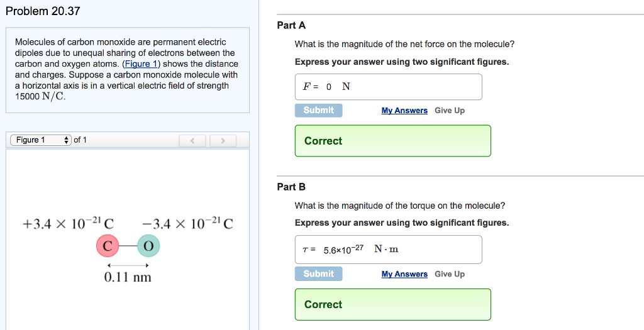The image size is (644, 330).
Task: Click the Part A Submit button
Action: point(318,111)
